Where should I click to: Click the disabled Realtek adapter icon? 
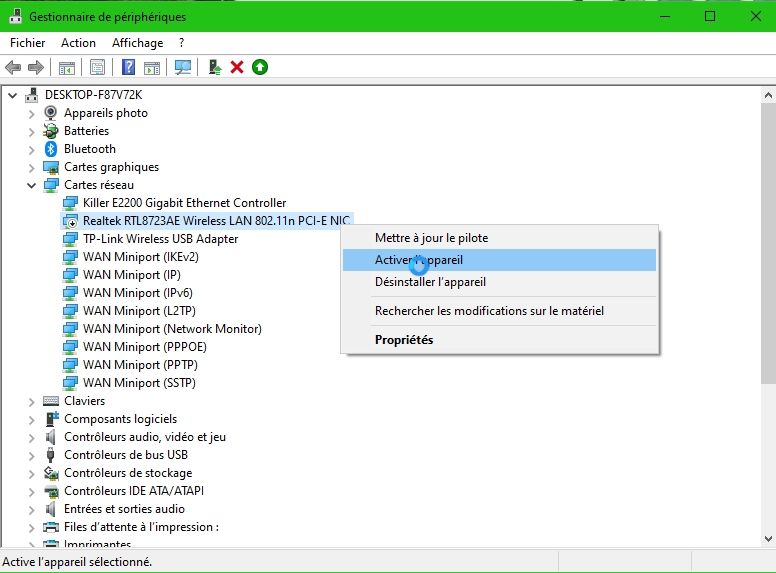pyautogui.click(x=70, y=221)
